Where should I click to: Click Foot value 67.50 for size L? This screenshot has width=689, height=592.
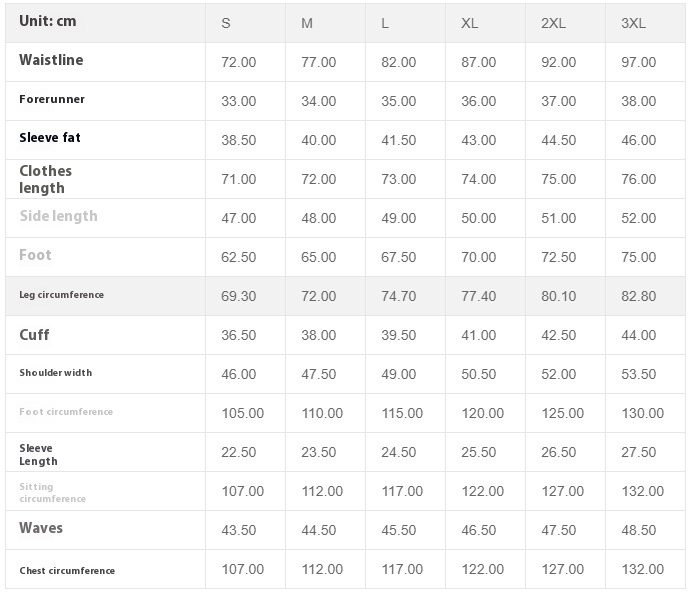click(399, 257)
